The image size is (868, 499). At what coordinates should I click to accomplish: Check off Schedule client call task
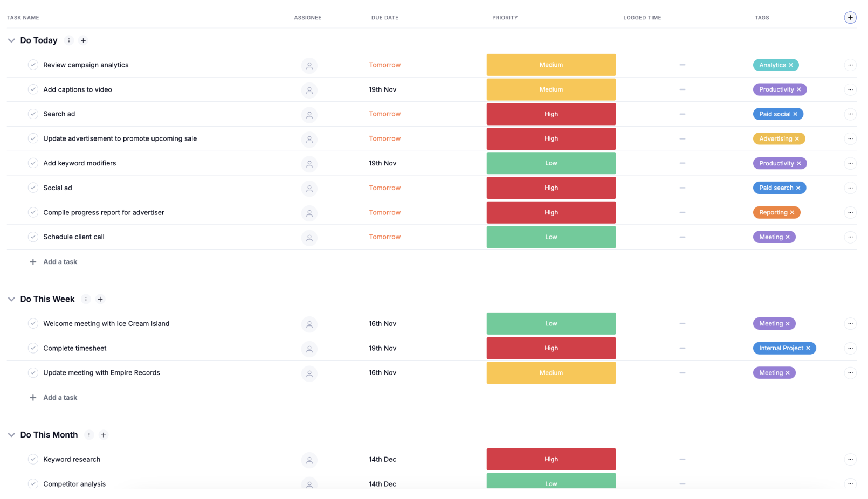pos(33,237)
